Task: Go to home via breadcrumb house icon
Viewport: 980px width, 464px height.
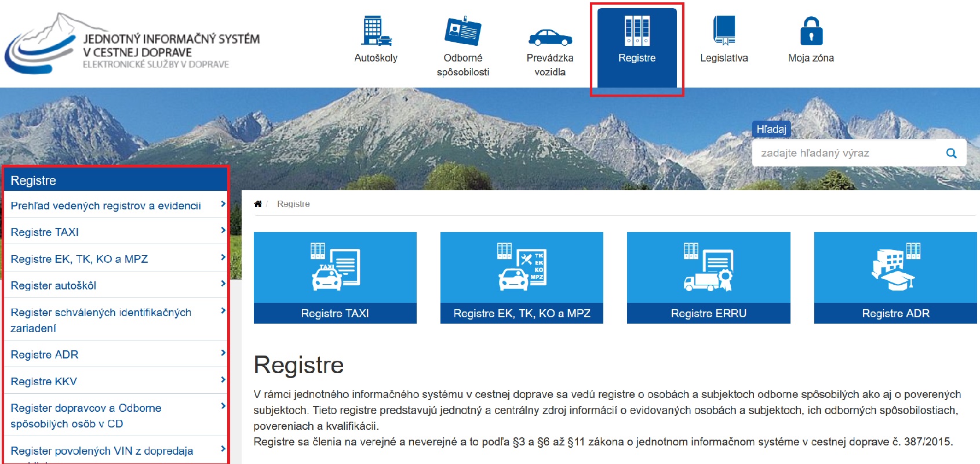Action: pyautogui.click(x=258, y=204)
